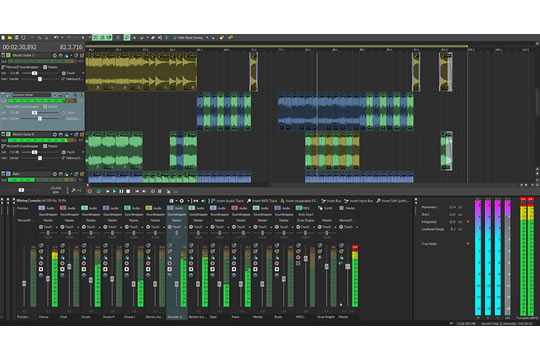Viewport: 540px width, 360px height.
Task: Click the Master channel header in mixer
Action: tap(347, 208)
